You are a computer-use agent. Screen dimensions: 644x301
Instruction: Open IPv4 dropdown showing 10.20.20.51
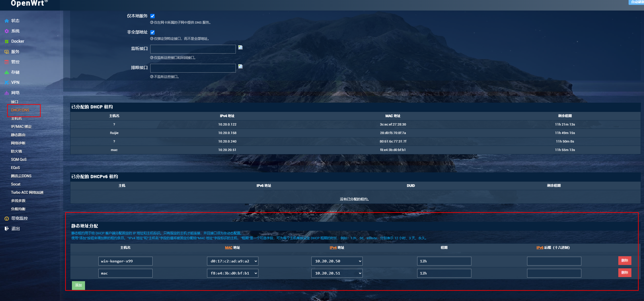[337, 273]
